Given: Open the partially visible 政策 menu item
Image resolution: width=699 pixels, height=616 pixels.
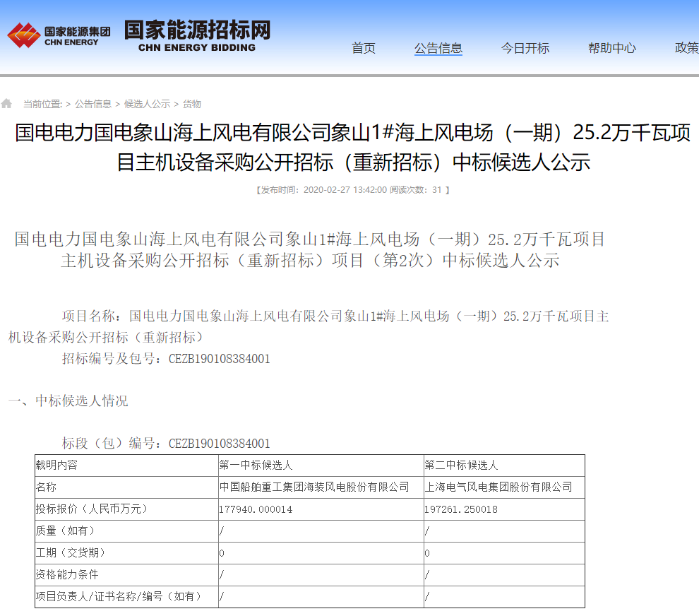Looking at the screenshot, I should [x=687, y=48].
